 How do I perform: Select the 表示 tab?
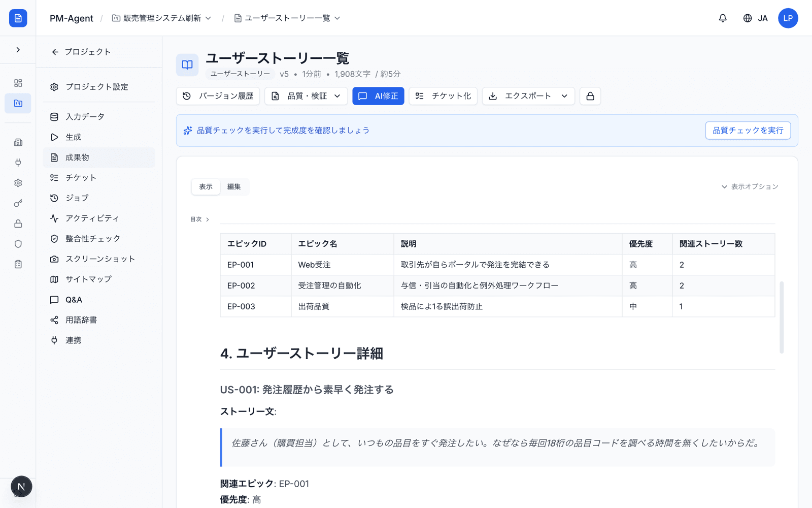point(206,186)
